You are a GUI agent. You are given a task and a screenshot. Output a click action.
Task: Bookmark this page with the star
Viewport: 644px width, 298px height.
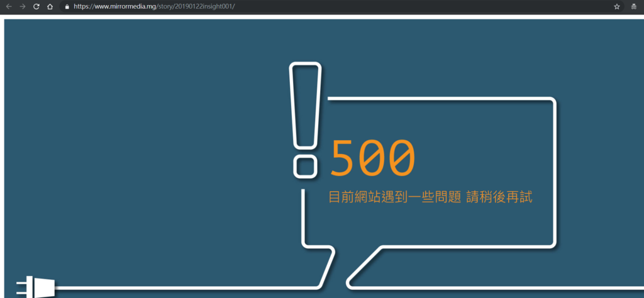tap(616, 6)
